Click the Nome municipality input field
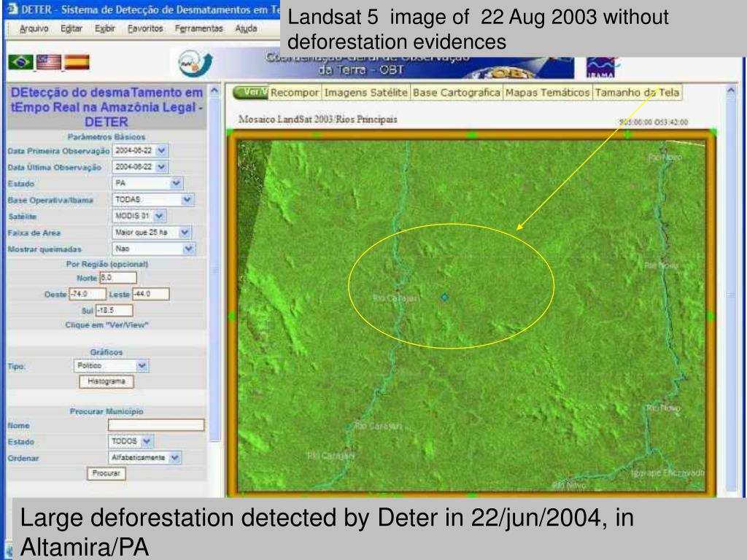The width and height of the screenshot is (747, 560). coord(156,425)
